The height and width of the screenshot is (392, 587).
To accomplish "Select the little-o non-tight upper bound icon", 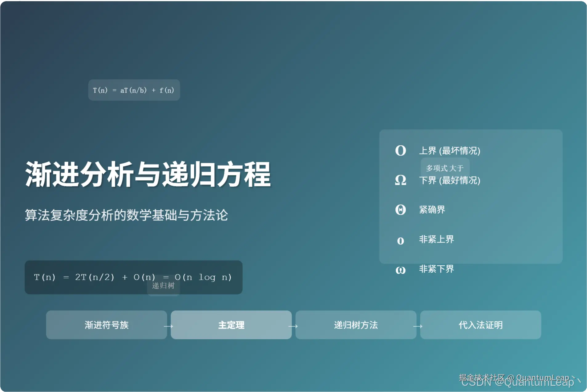I will [400, 240].
